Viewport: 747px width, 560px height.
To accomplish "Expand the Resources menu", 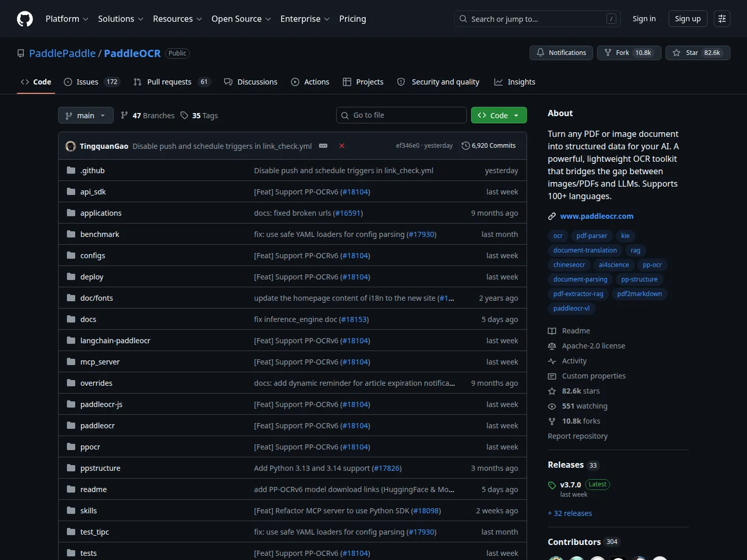I will click(177, 19).
